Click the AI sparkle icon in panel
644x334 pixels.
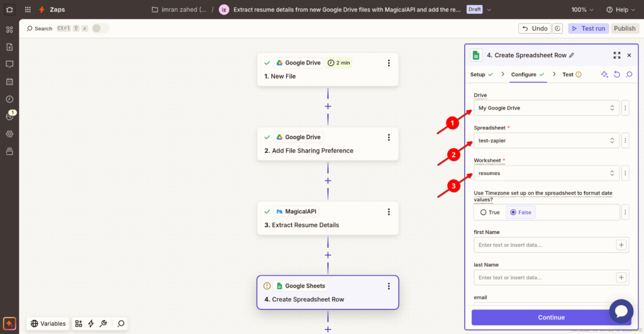[604, 74]
